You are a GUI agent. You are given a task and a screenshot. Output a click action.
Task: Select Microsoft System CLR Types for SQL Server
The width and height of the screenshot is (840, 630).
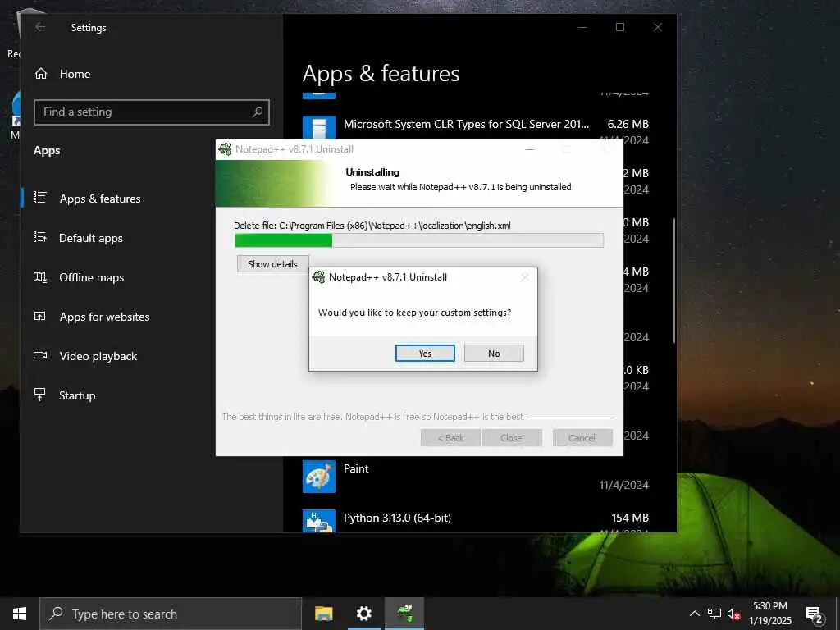click(466, 125)
